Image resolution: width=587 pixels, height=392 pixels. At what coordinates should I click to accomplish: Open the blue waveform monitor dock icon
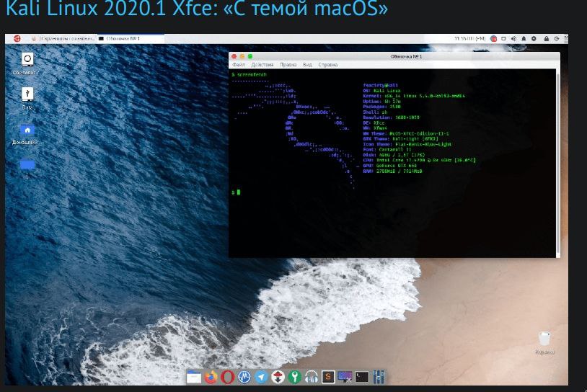click(x=244, y=377)
